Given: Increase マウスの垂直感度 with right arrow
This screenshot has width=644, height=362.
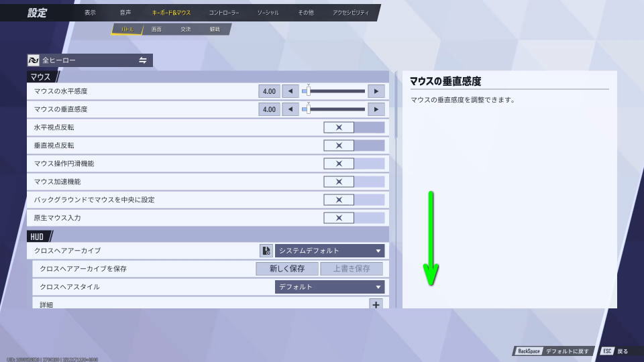Looking at the screenshot, I should 376,109.
